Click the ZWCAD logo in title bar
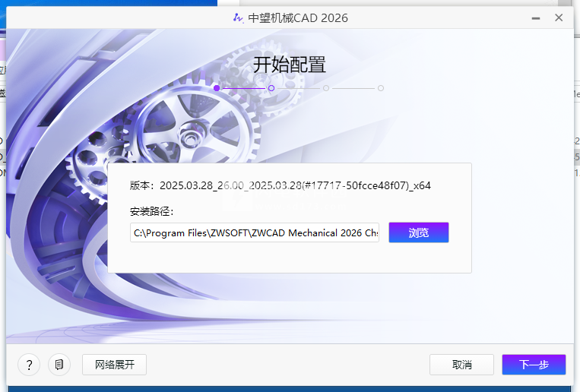Viewport: 580px width, 392px height. (238, 17)
